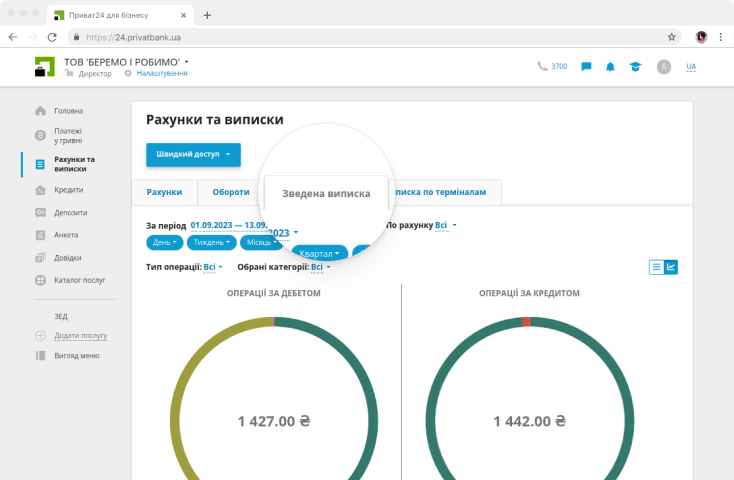The height and width of the screenshot is (480, 734).
Task: Expand the Тип операції filter
Action: 210,267
